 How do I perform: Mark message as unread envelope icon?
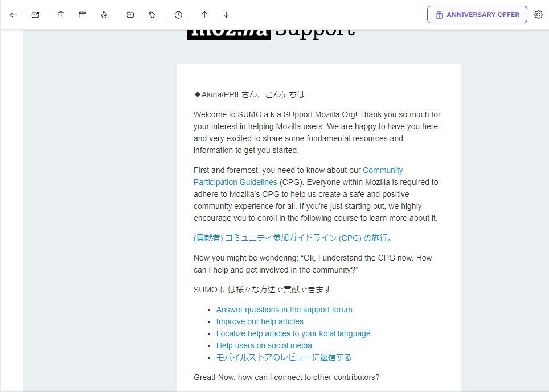coord(35,15)
